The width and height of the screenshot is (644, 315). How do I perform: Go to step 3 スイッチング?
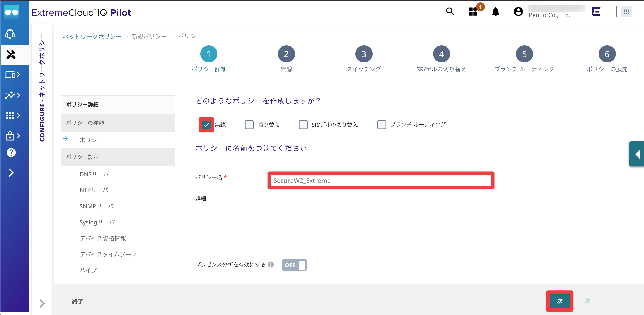coord(364,54)
